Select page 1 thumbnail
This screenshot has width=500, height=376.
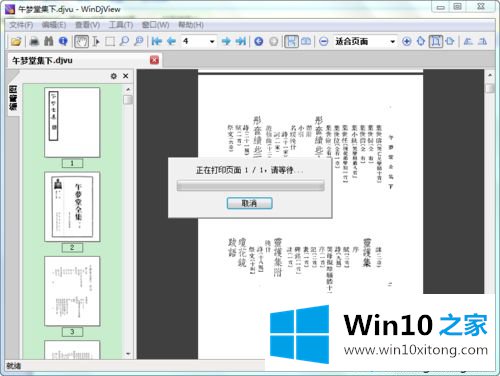72,122
